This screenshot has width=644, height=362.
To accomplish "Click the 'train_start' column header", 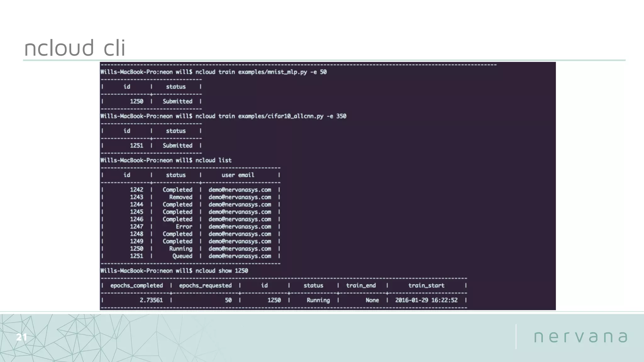I will 426,286.
